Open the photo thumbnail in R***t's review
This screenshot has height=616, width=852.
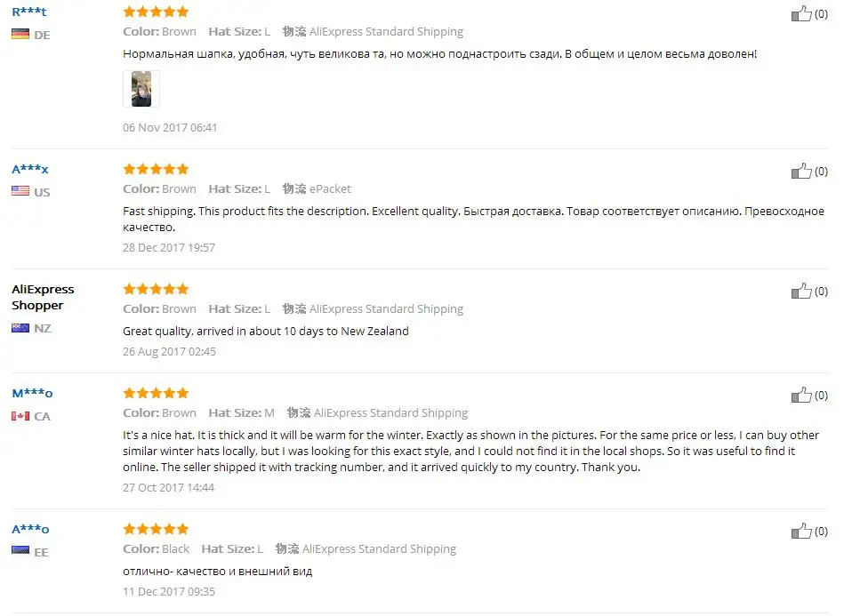[x=141, y=89]
